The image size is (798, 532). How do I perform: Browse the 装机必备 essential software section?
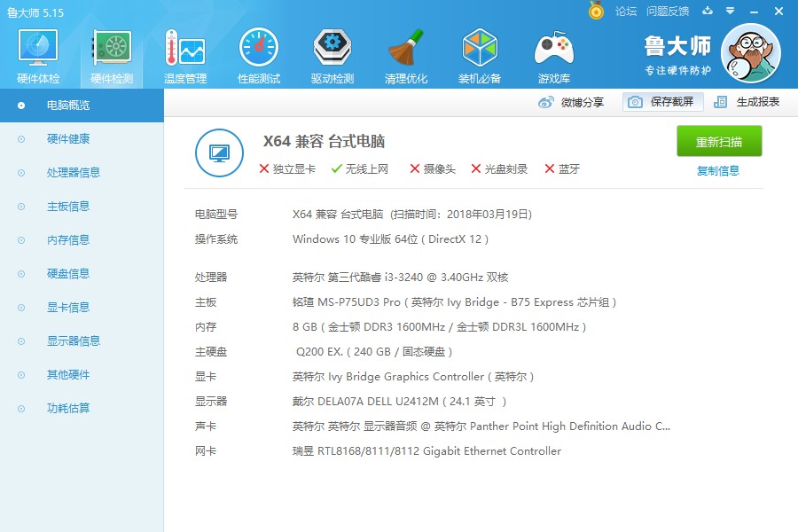479,53
